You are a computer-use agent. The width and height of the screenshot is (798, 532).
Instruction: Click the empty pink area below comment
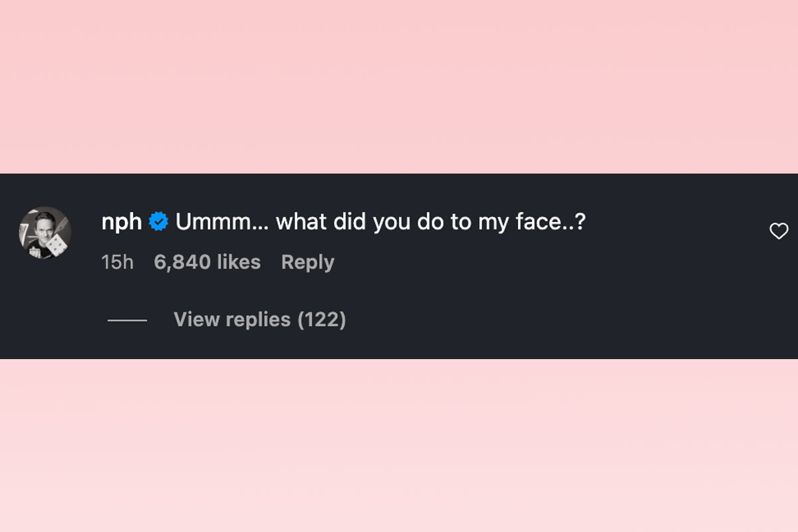(x=399, y=446)
